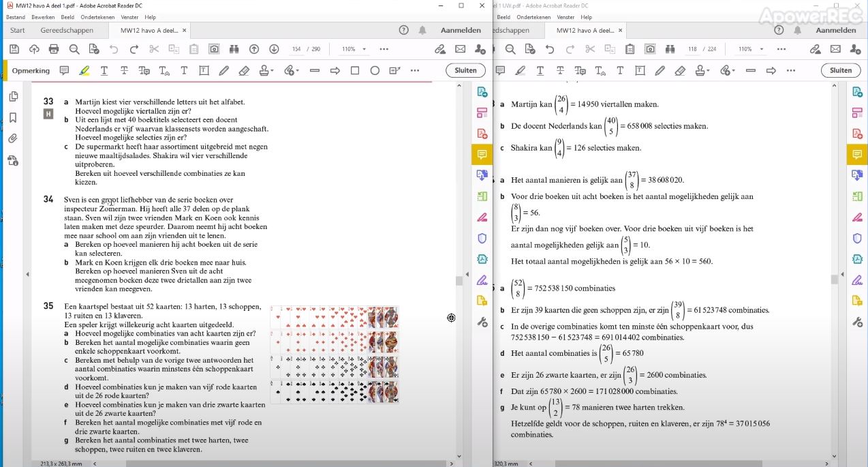Viewport: 868px width, 467px height.
Task: Select line drawing tool in left window
Action: tap(315, 70)
